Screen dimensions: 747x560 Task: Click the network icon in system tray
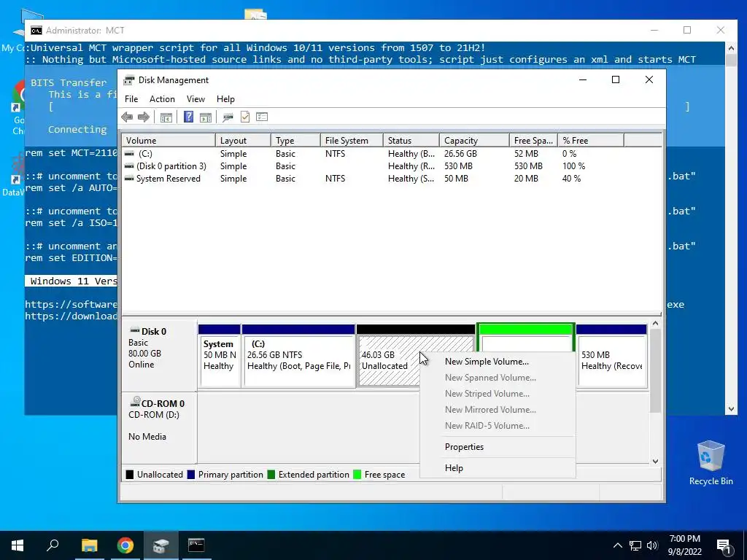pos(635,545)
